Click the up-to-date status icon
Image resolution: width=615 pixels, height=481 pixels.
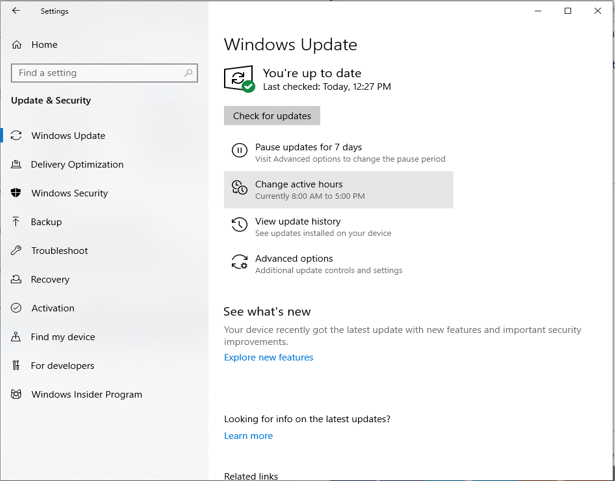point(239,79)
